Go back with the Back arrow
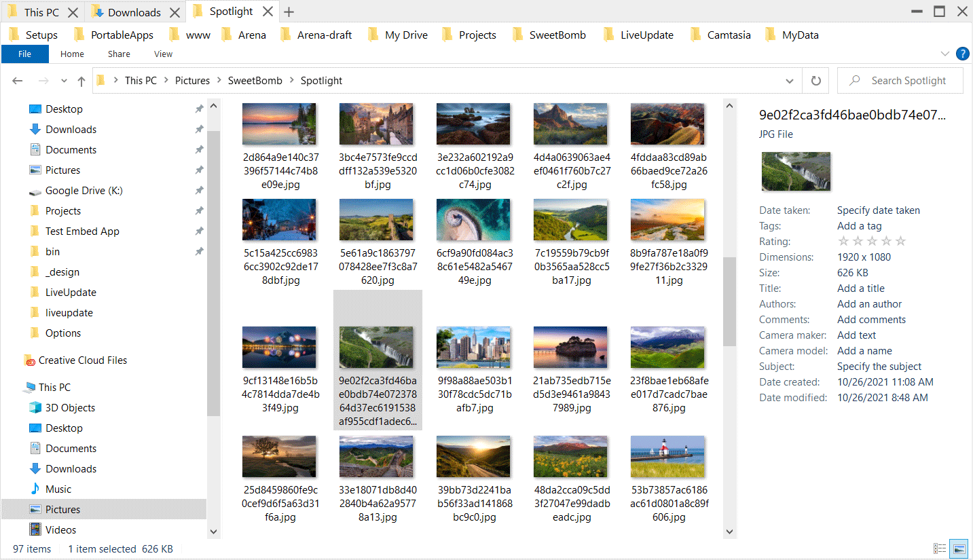 (x=18, y=81)
